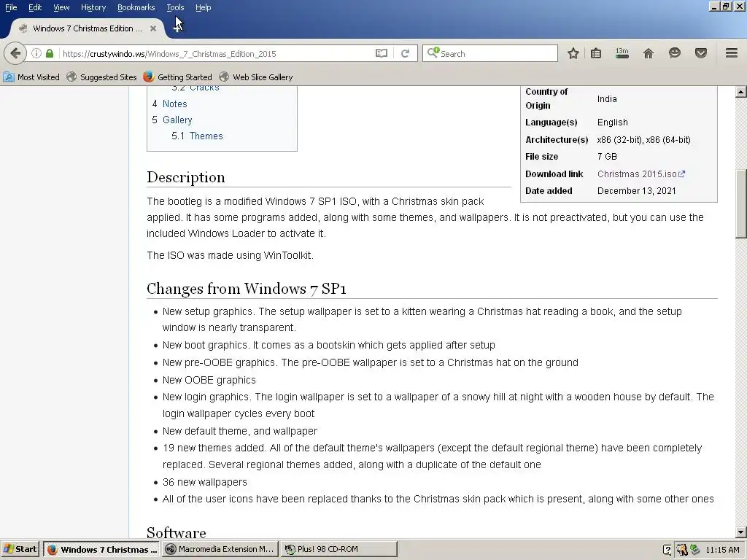
Task: Show your bookmarks list icon
Action: click(x=596, y=53)
